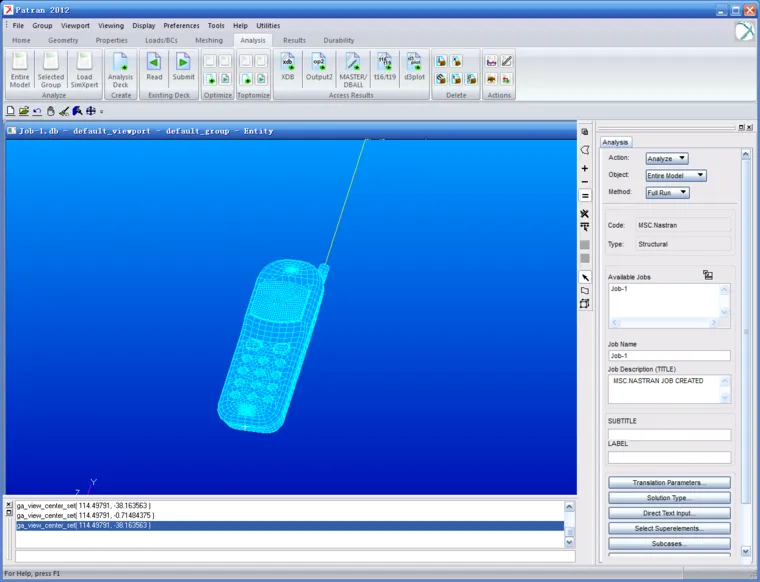Open the Action dropdown showing Analyze

coord(666,158)
